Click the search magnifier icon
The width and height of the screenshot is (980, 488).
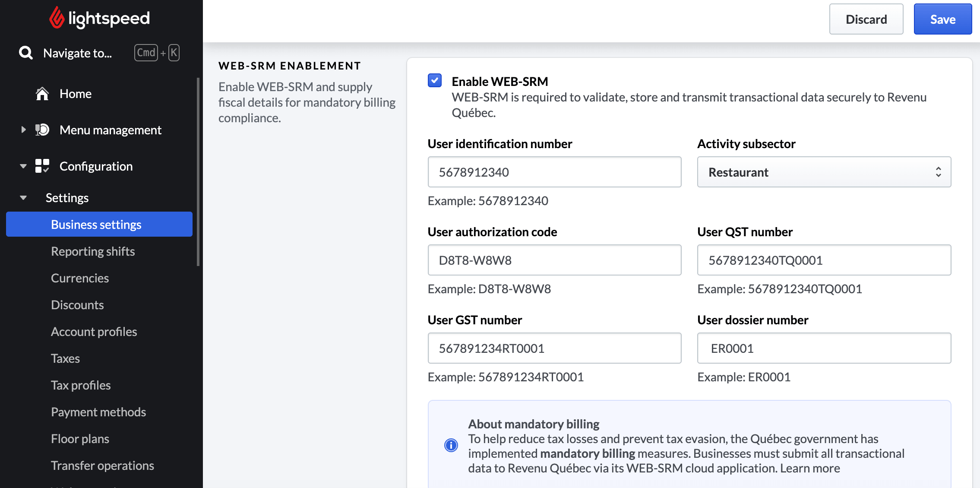point(26,53)
